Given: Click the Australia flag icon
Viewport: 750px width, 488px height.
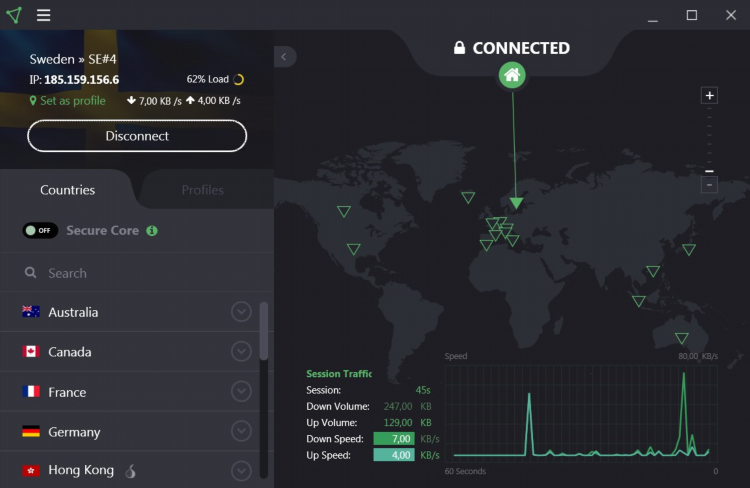Looking at the screenshot, I should point(31,312).
